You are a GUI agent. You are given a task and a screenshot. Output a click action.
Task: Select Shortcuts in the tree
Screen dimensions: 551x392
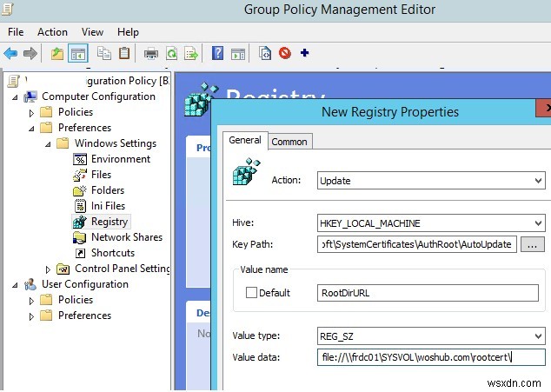pos(113,253)
